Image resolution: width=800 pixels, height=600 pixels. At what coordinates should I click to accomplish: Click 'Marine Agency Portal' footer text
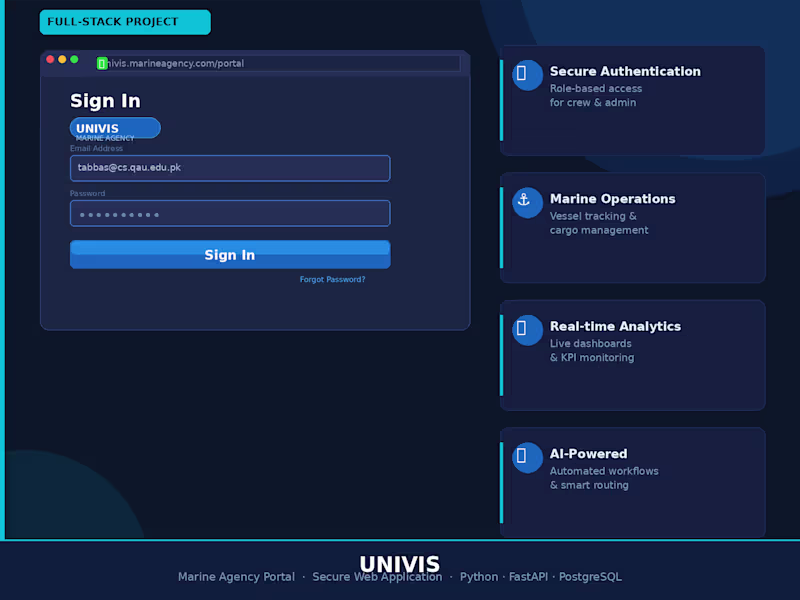(236, 577)
